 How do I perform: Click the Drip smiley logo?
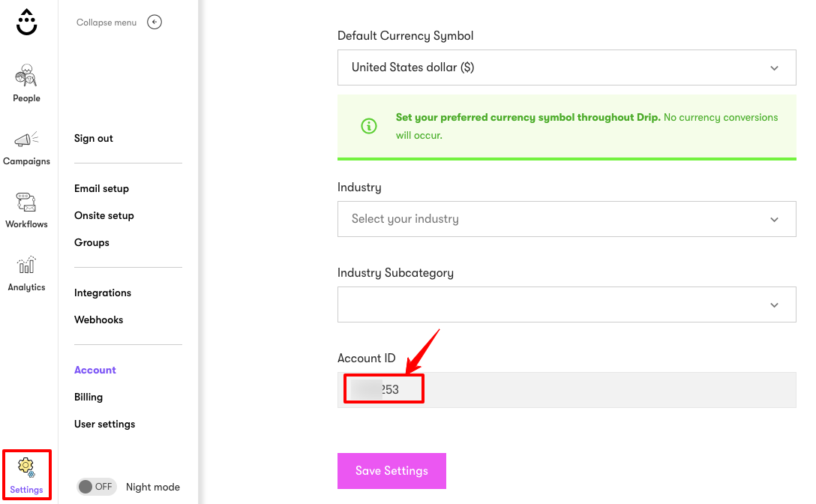(x=27, y=22)
